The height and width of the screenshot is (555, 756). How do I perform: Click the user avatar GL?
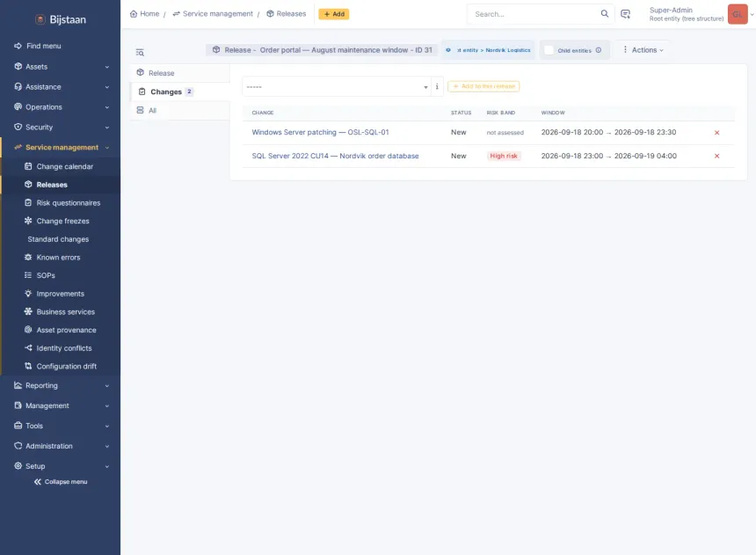[738, 14]
